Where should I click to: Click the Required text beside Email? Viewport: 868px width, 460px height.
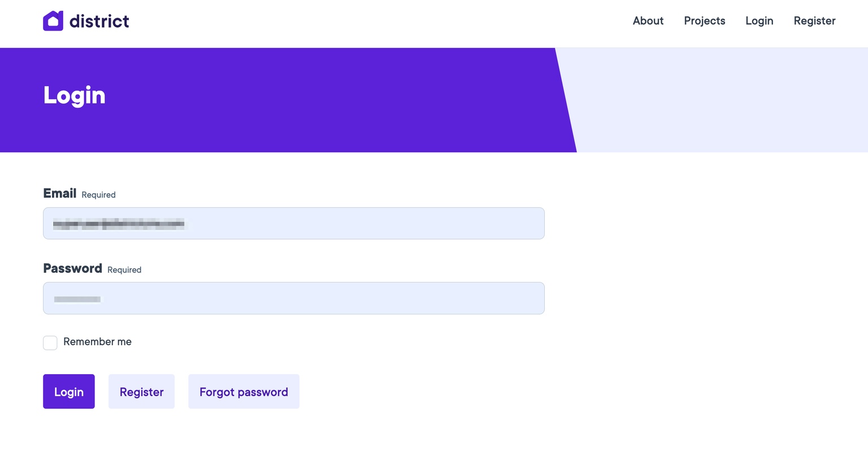click(x=98, y=195)
